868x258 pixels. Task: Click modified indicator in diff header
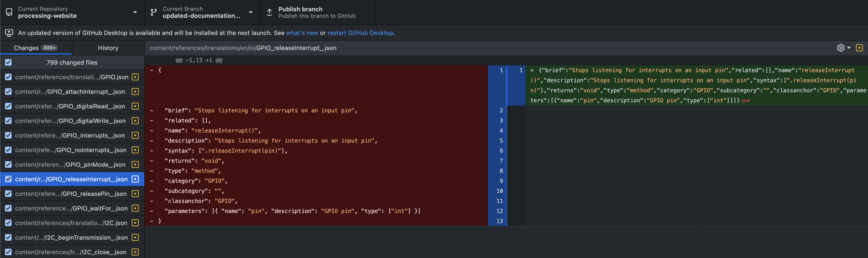[x=859, y=48]
